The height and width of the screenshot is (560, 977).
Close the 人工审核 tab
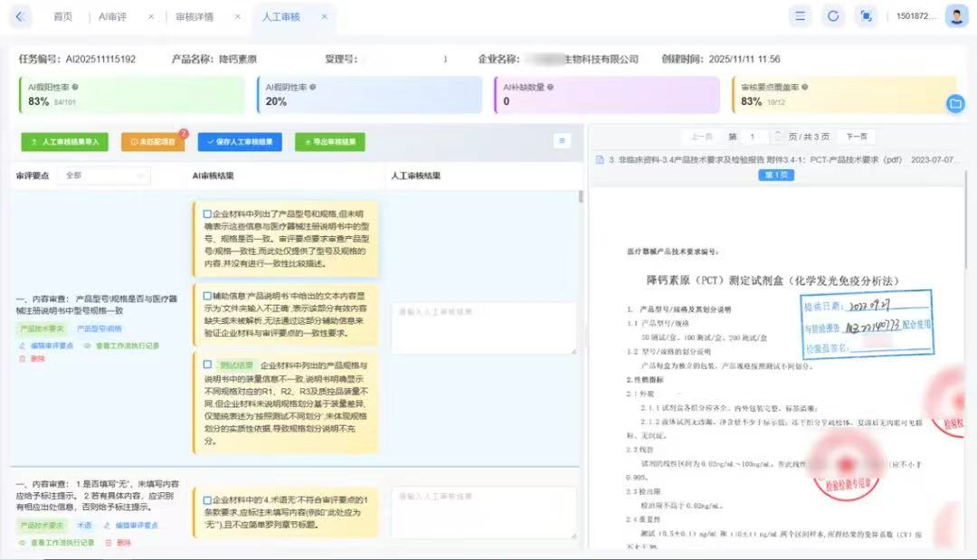click(x=324, y=17)
